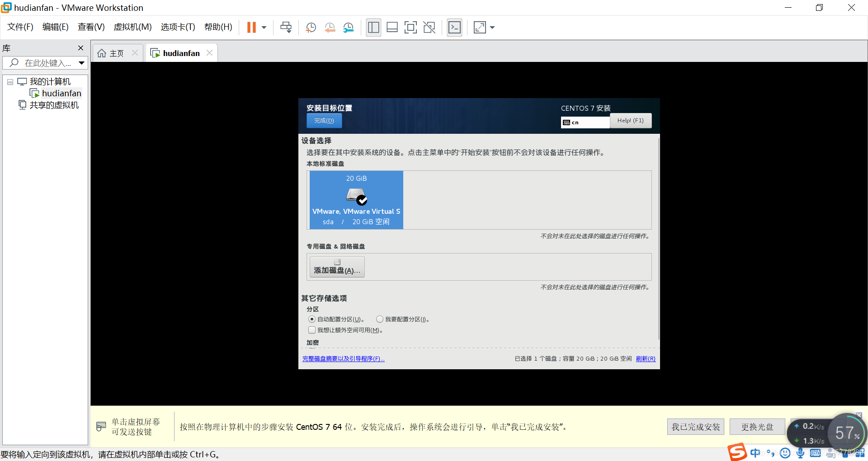This screenshot has width=868, height=461.
Task: Click send Ctrl+Alt+Del toolbar icon
Action: pos(286,28)
